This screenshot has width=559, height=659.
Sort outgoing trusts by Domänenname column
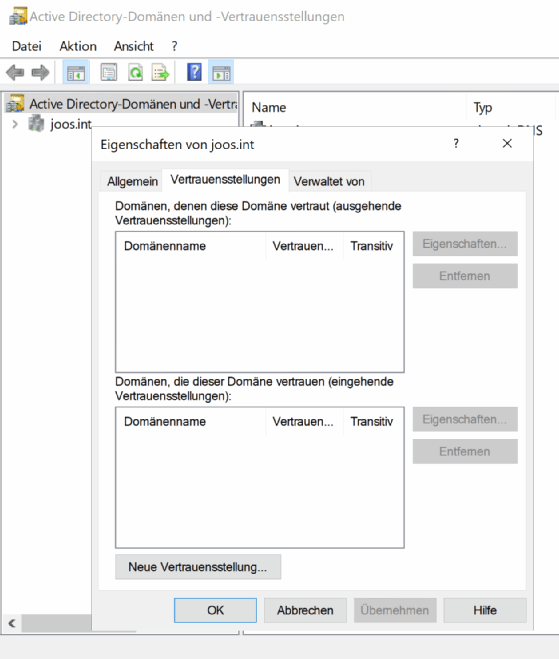191,246
